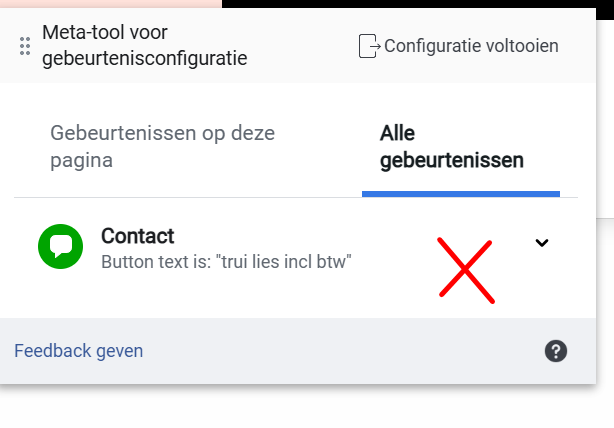Select the Alle gebeurtenissen tab
614x428 pixels.
point(452,146)
